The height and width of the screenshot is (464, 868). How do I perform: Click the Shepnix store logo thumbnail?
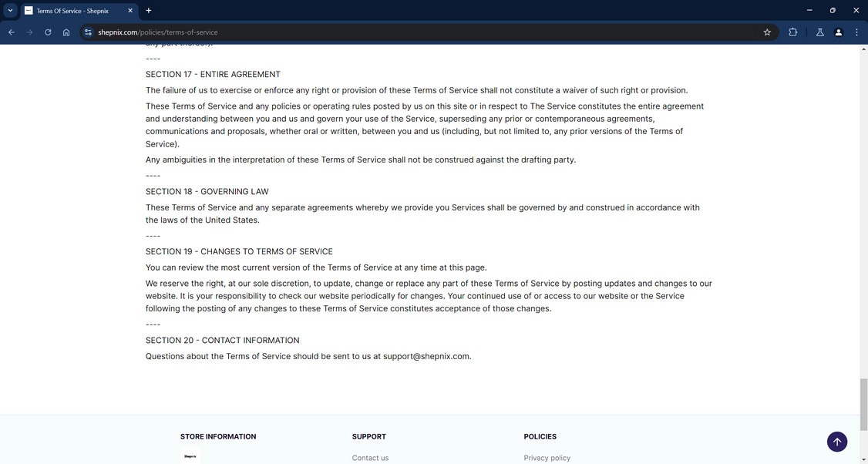click(190, 456)
